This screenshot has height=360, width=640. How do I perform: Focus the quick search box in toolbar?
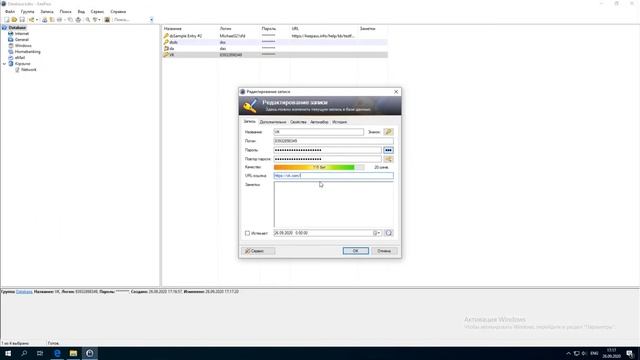[x=130, y=20]
